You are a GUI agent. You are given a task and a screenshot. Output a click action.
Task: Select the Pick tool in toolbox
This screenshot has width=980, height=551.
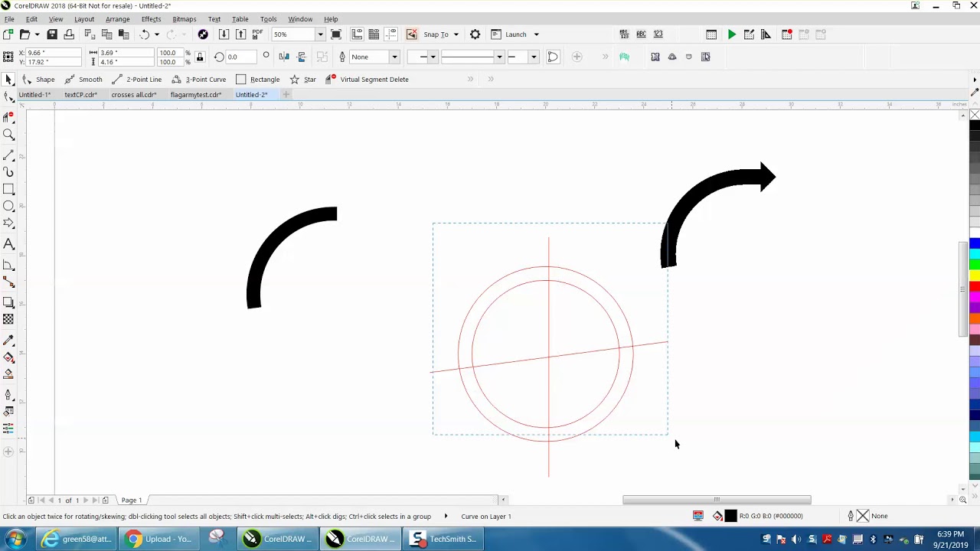pos(8,80)
